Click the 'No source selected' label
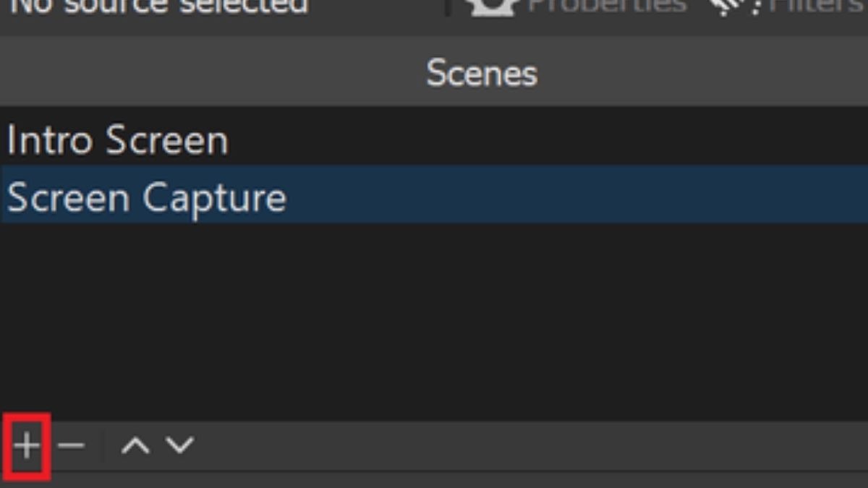The height and width of the screenshot is (488, 868). click(159, 7)
